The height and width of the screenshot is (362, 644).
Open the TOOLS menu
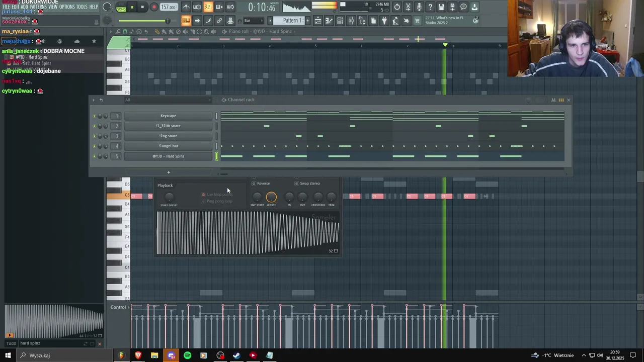[x=82, y=7]
